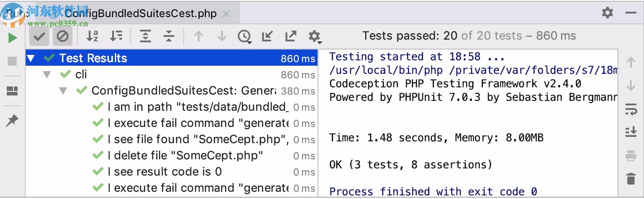Select 'I am in path' test step
The width and height of the screenshot is (644, 199).
coord(172,107)
